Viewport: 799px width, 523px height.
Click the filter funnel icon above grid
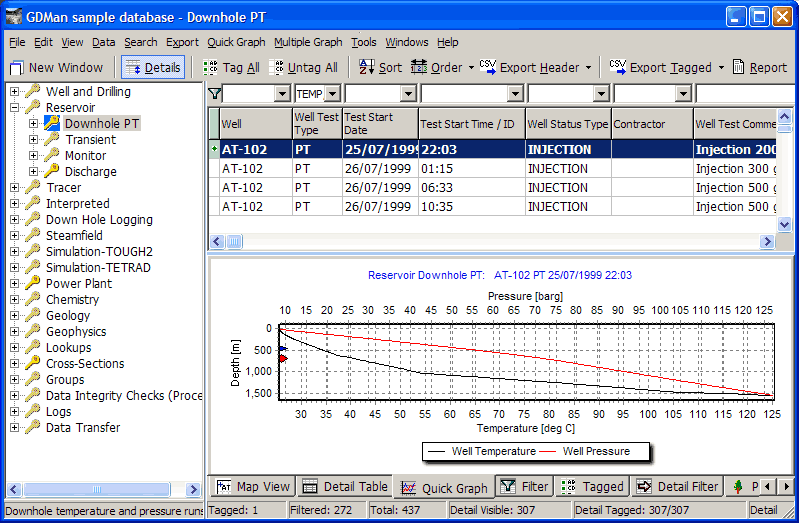coord(214,93)
